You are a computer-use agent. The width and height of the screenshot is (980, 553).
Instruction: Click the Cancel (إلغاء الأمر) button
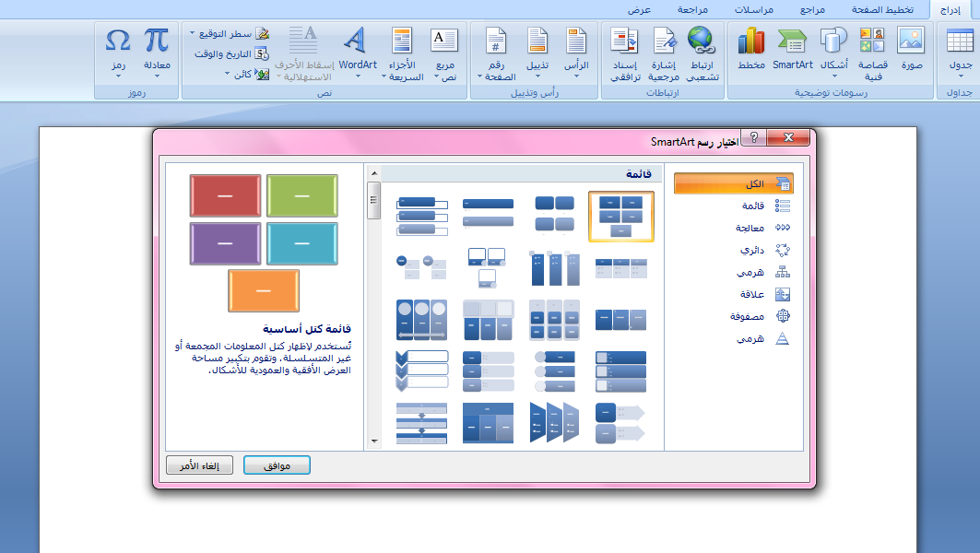tap(199, 465)
